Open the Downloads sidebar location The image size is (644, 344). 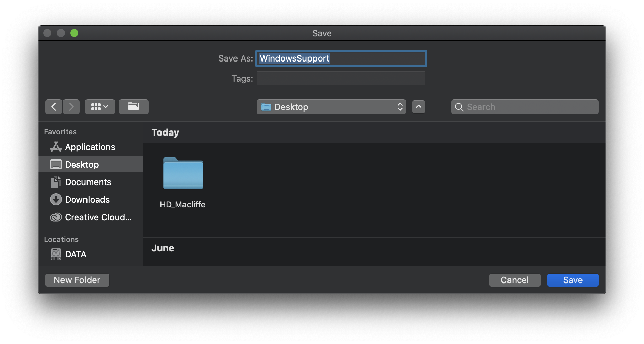tap(87, 199)
